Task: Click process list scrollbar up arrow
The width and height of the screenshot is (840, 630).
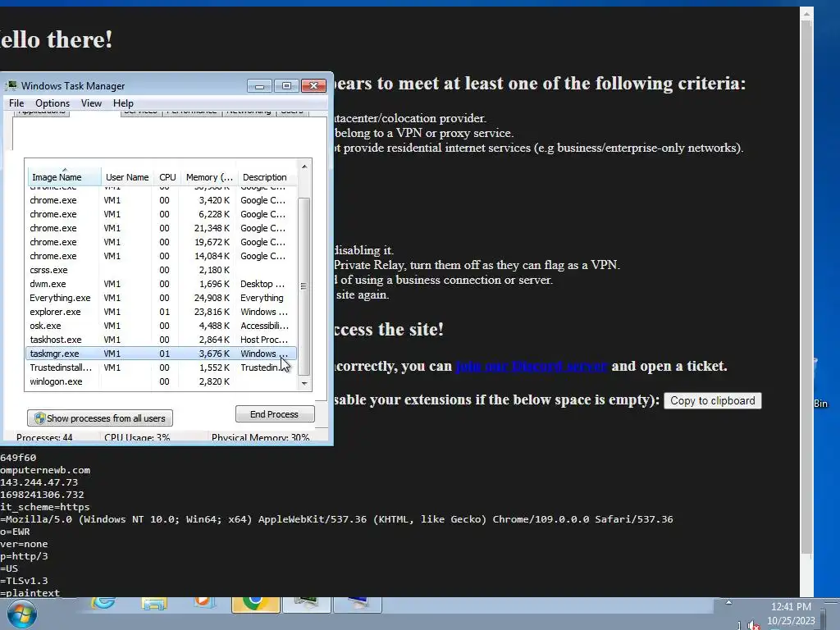Action: pos(304,167)
